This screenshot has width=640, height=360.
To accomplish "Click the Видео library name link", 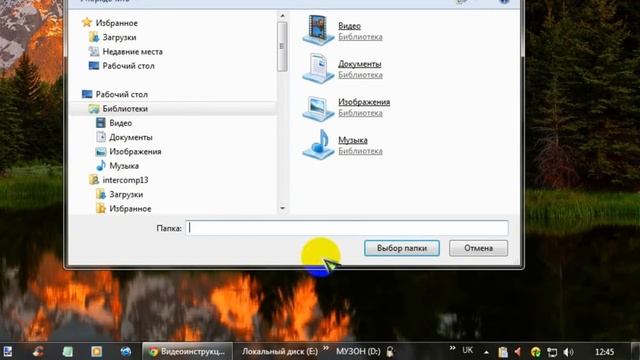I will pyautogui.click(x=349, y=26).
